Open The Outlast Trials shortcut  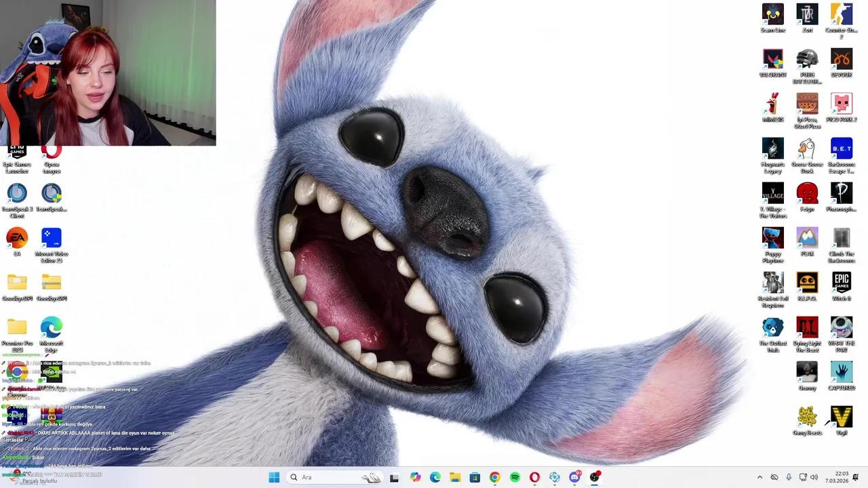772,334
